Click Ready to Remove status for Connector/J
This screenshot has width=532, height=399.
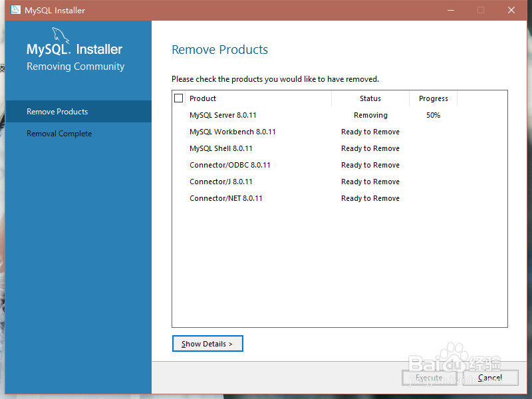tap(370, 182)
